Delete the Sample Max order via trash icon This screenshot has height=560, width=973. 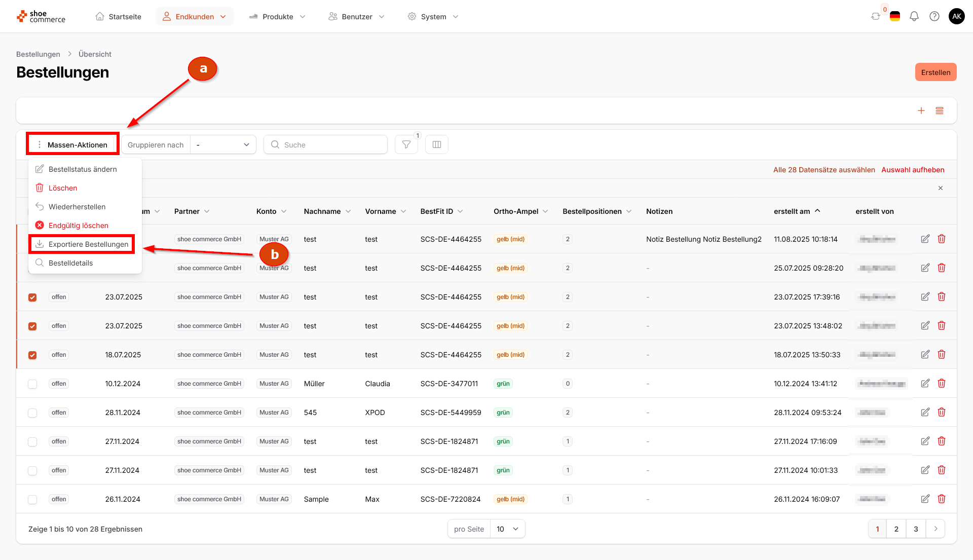[941, 499]
